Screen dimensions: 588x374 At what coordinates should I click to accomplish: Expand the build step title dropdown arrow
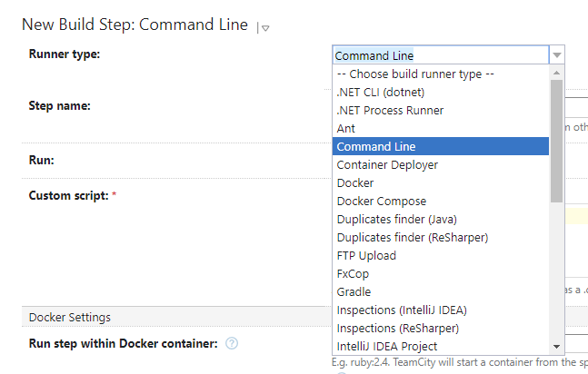tap(264, 28)
